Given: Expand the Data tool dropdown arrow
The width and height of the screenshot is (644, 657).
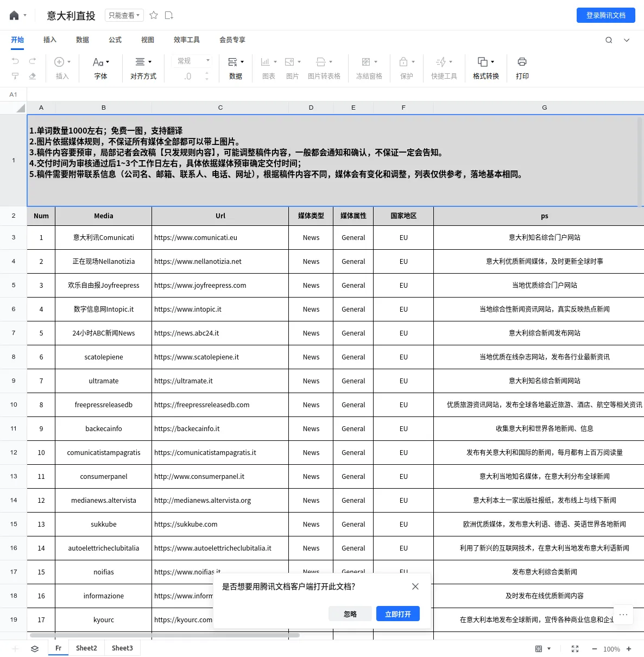Looking at the screenshot, I should tap(242, 62).
